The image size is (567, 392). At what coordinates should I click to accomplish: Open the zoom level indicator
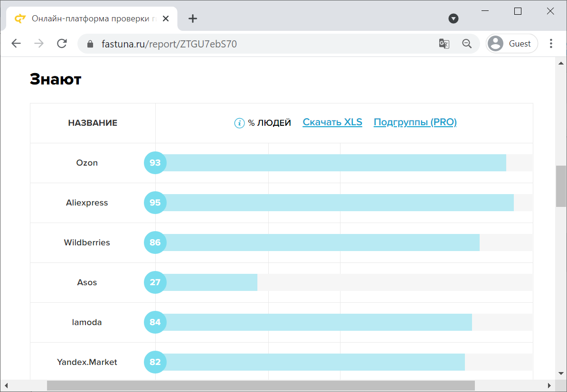pos(467,44)
